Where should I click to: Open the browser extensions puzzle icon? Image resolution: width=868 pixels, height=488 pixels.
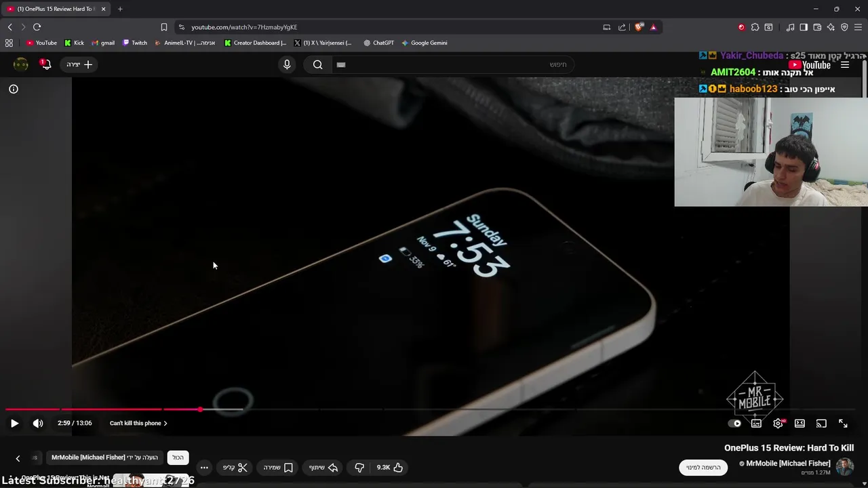755,27
